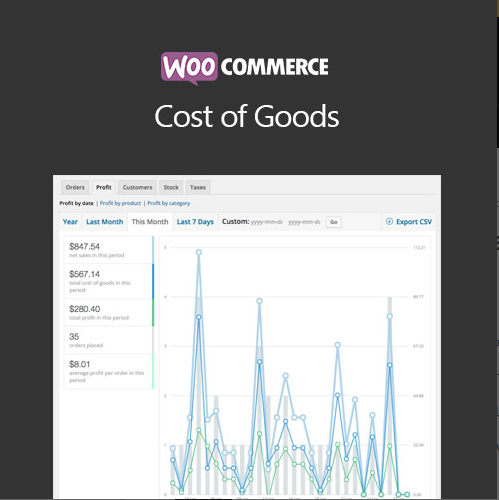The width and height of the screenshot is (499, 500).
Task: Highlight the $847.54 net sales legend
Action: click(x=108, y=250)
